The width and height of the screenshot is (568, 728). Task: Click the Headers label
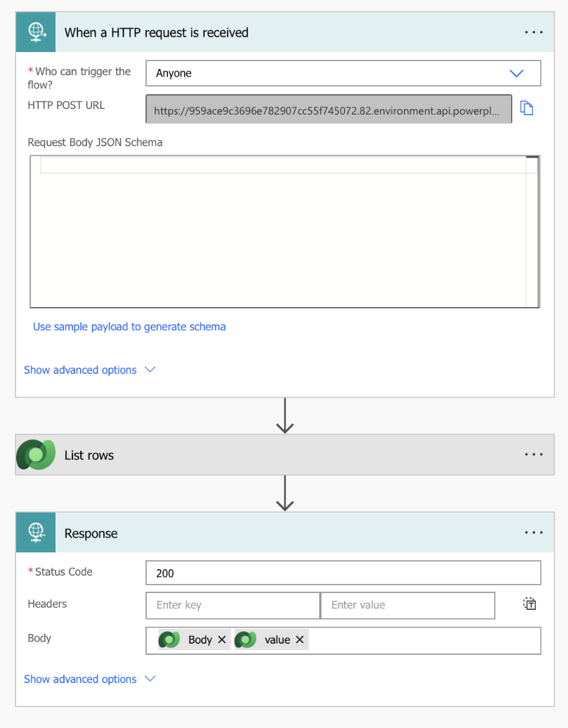[47, 604]
